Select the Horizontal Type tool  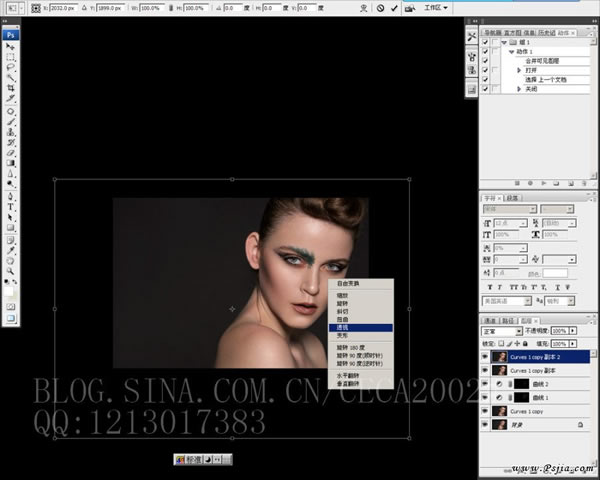point(10,207)
